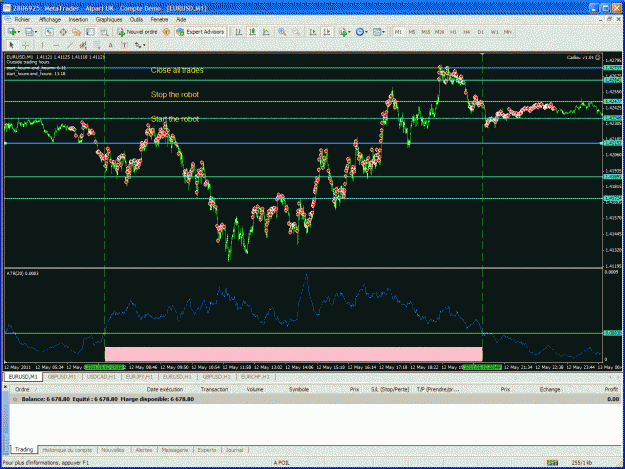This screenshot has height=469, width=625.
Task: Open the Indicators list dropdown
Action: (x=344, y=32)
